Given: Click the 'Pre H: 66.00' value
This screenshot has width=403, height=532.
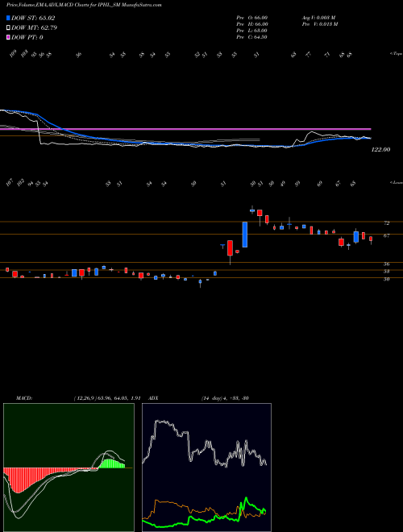Looking at the screenshot, I should tap(252, 24).
